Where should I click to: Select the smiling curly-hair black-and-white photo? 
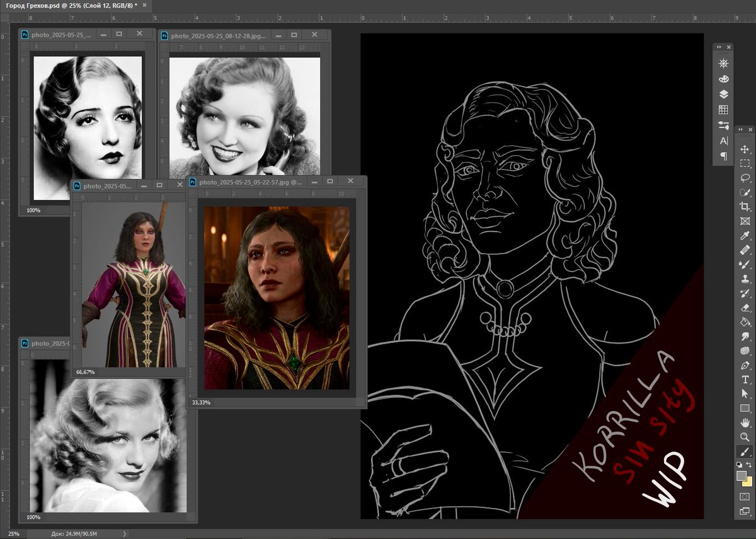pyautogui.click(x=244, y=117)
